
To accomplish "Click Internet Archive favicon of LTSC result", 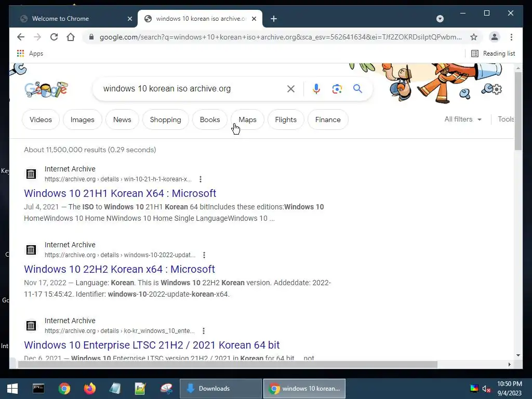I will click(31, 326).
